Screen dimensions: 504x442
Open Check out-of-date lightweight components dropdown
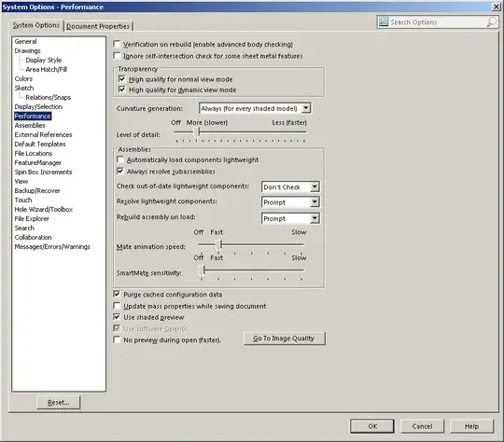tap(315, 186)
